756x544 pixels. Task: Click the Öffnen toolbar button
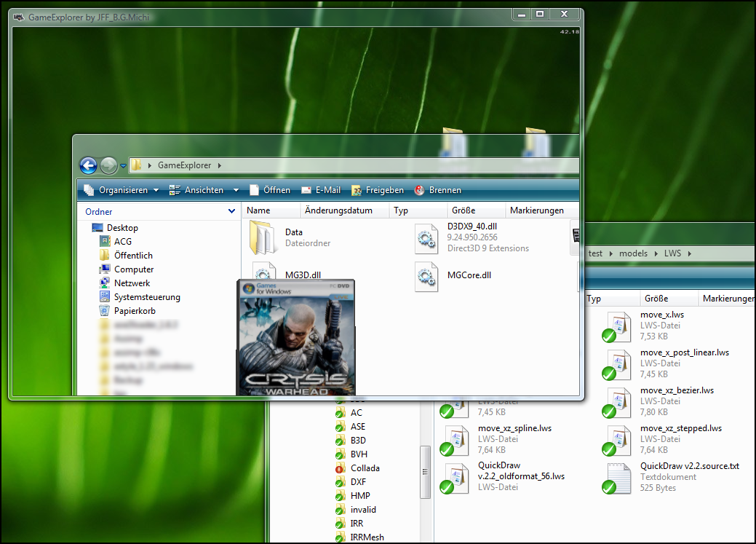tap(269, 190)
